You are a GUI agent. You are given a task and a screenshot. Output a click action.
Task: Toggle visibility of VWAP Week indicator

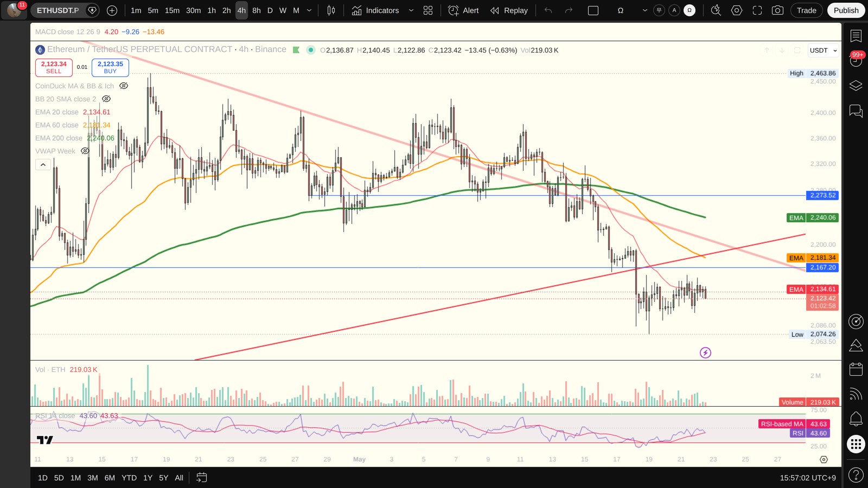[x=85, y=151]
